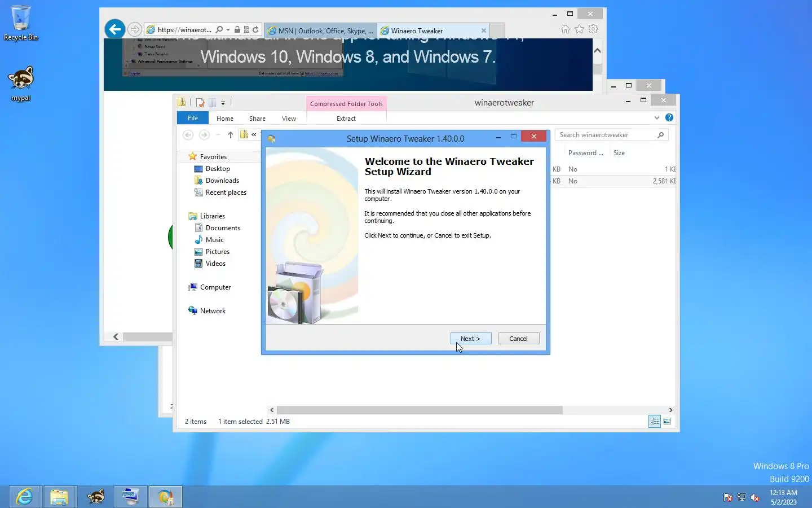
Task: Click the New folder quick access icon
Action: (x=213, y=103)
